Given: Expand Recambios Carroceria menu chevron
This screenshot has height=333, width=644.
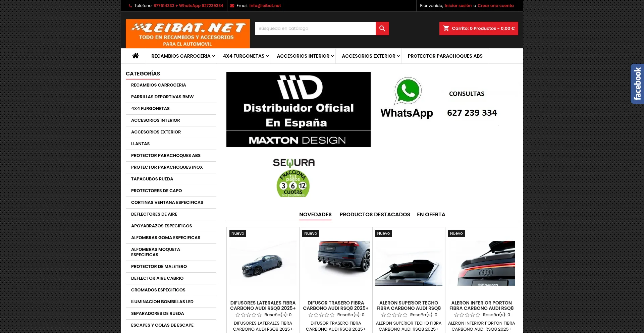Looking at the screenshot, I should pyautogui.click(x=213, y=56).
